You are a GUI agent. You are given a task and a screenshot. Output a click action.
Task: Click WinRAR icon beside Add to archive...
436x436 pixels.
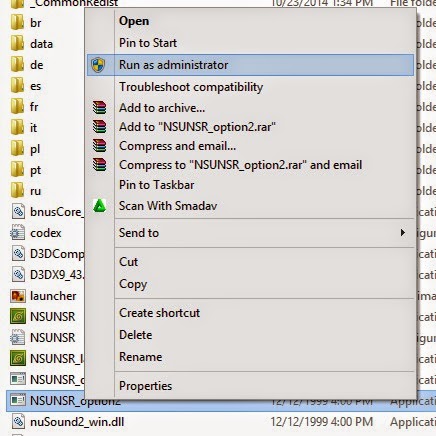point(99,108)
